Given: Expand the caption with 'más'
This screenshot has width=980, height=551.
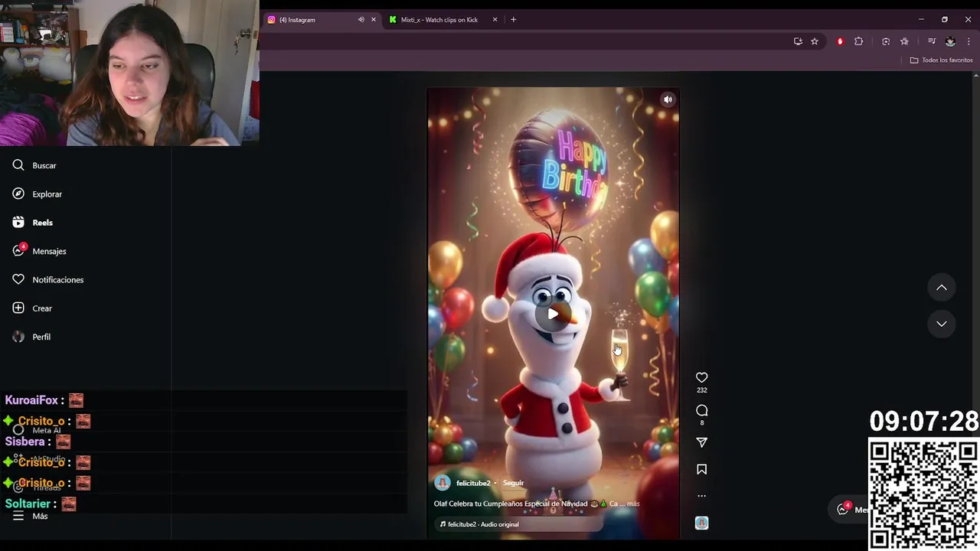Looking at the screenshot, I should tap(633, 504).
